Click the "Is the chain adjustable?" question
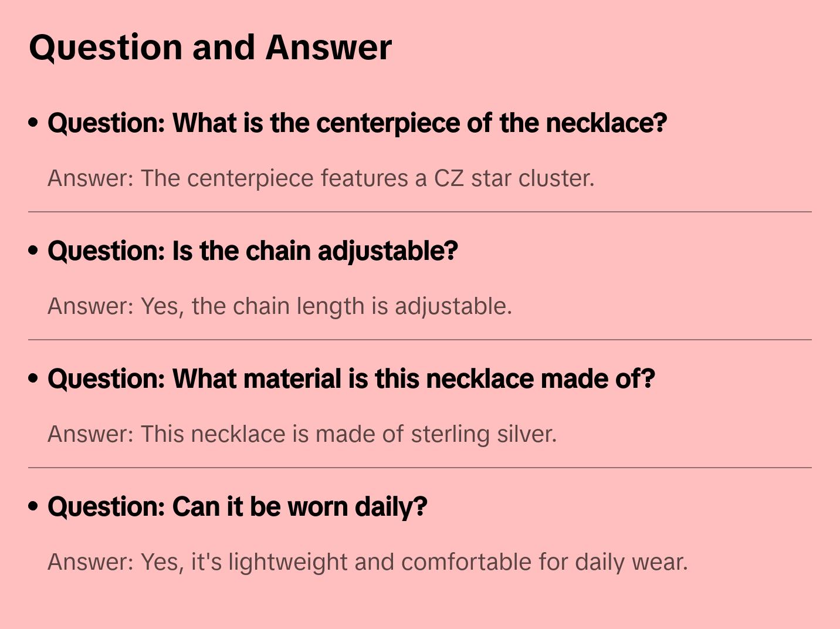The width and height of the screenshot is (840, 629). point(252,251)
